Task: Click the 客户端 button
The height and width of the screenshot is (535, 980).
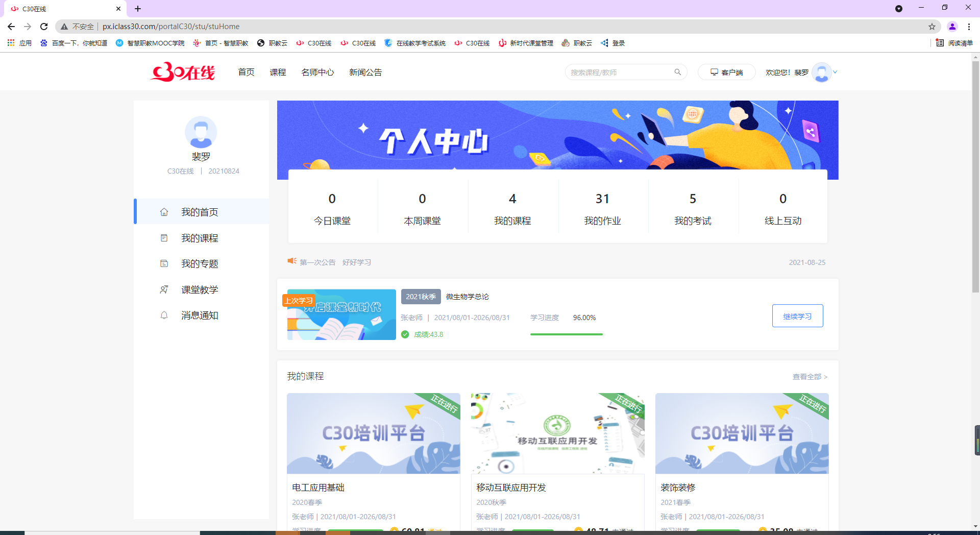Action: [726, 72]
